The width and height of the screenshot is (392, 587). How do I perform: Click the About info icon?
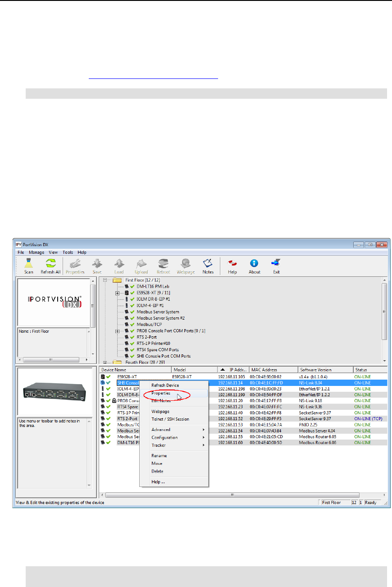[x=255, y=263]
